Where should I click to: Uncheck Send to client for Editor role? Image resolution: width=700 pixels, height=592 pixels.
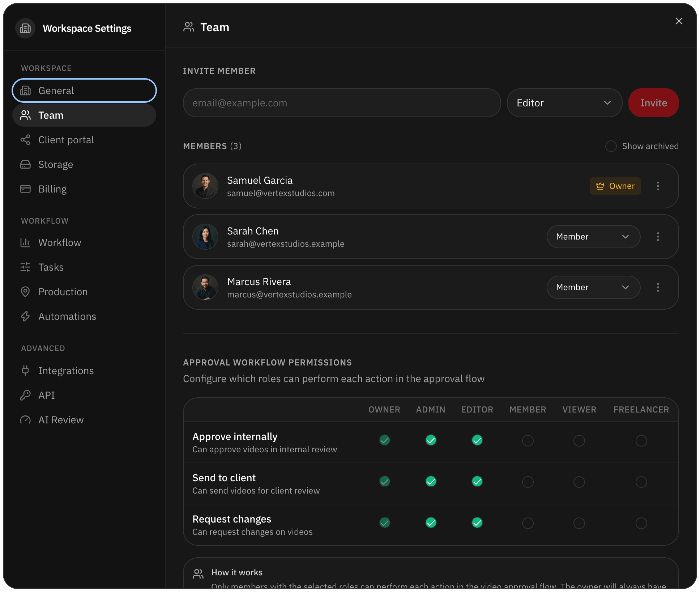tap(477, 482)
